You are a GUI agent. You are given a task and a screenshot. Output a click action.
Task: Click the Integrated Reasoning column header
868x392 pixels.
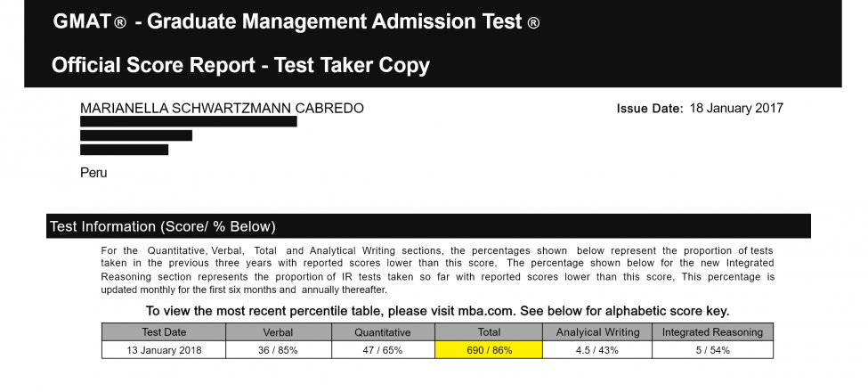tap(712, 332)
